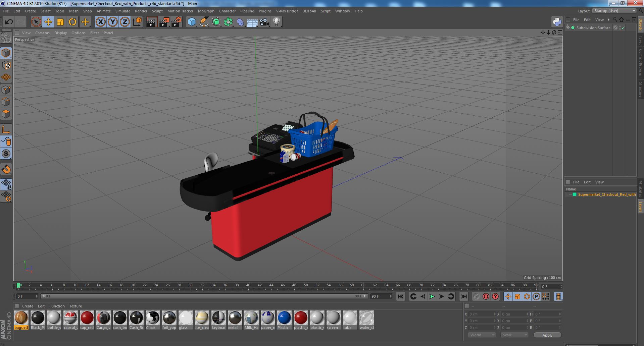
Task: Click the end frame field 90 F
Action: click(x=381, y=296)
